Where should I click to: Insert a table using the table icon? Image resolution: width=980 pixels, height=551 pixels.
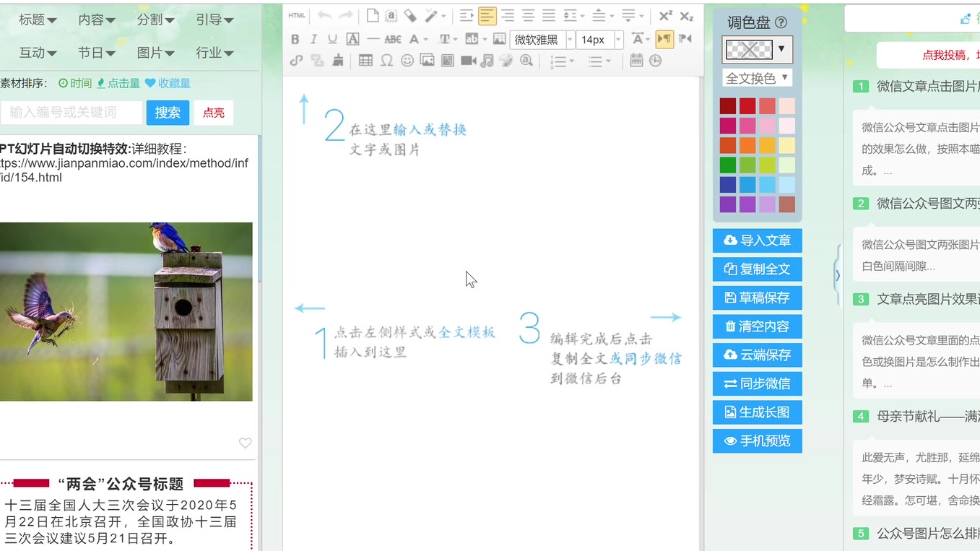click(x=366, y=61)
